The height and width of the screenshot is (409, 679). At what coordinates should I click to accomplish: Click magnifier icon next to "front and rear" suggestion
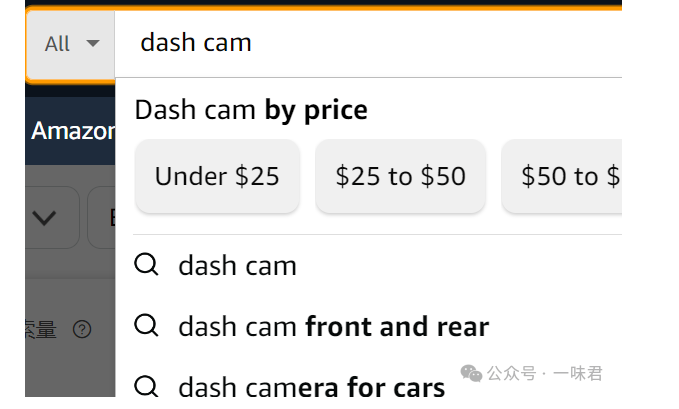[147, 326]
